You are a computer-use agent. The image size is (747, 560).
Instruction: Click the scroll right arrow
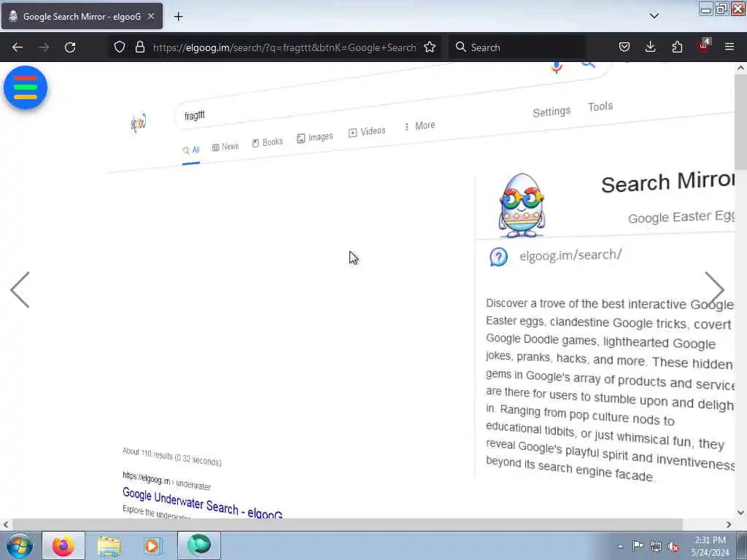click(729, 524)
